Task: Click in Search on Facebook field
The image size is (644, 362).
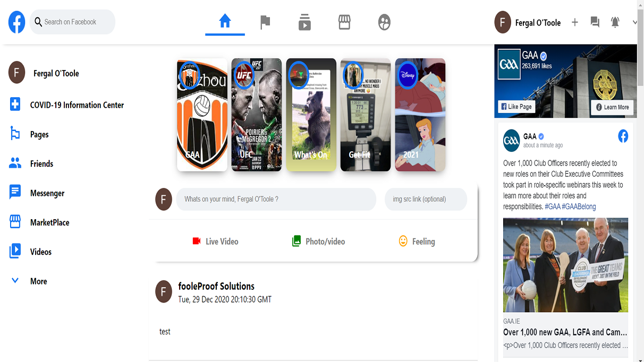Action: 72,22
